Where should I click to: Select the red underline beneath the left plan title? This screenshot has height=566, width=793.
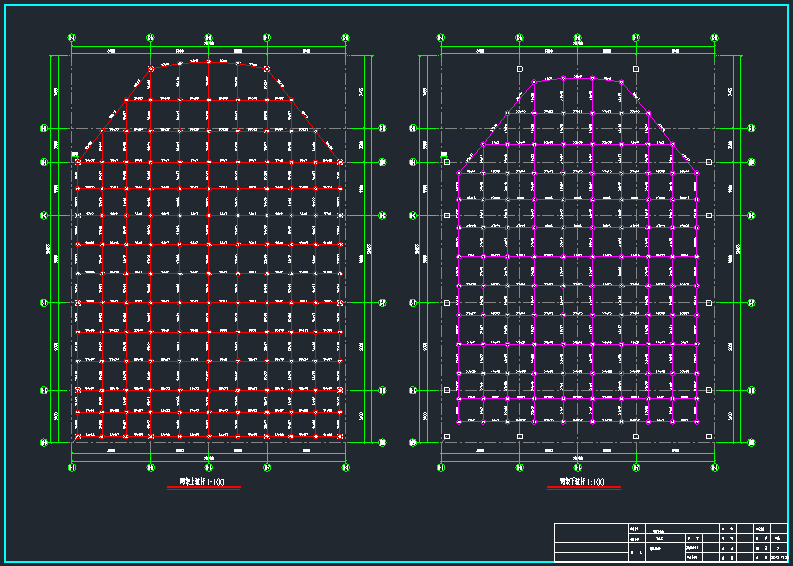(203, 488)
